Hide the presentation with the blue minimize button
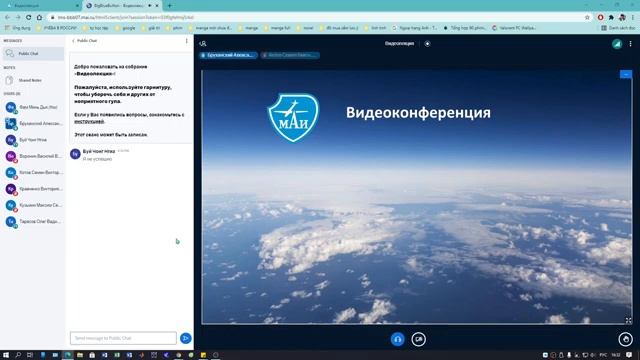Image resolution: width=640 pixels, height=360 pixels. [x=626, y=74]
